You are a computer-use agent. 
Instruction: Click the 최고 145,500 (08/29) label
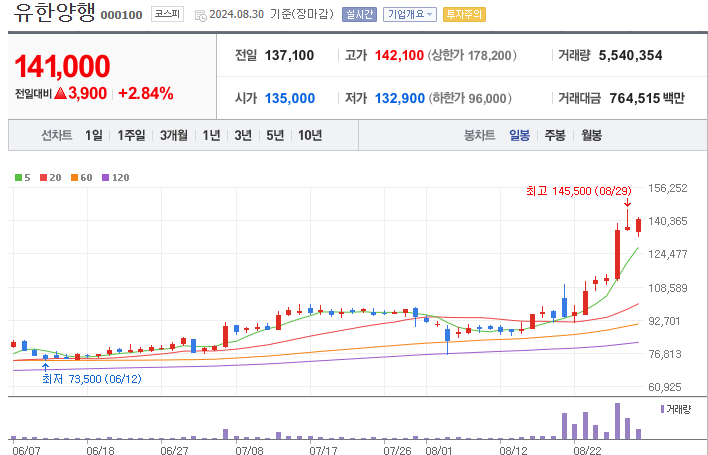pos(579,191)
